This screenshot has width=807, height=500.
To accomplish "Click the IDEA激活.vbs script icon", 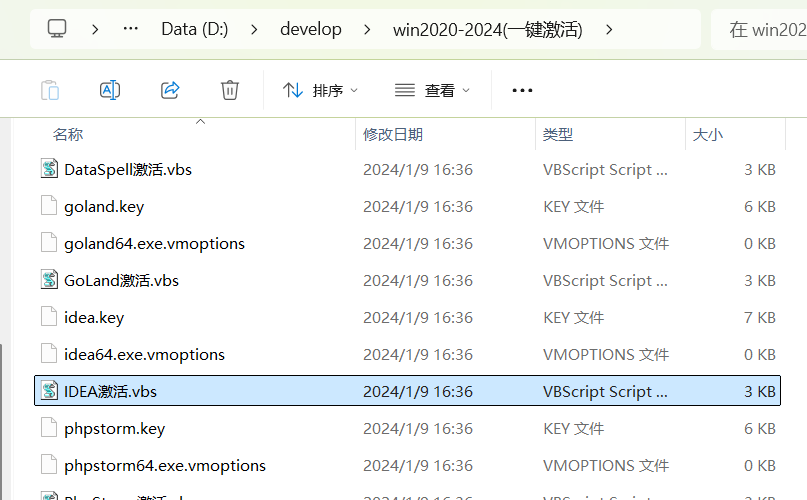I will (49, 390).
